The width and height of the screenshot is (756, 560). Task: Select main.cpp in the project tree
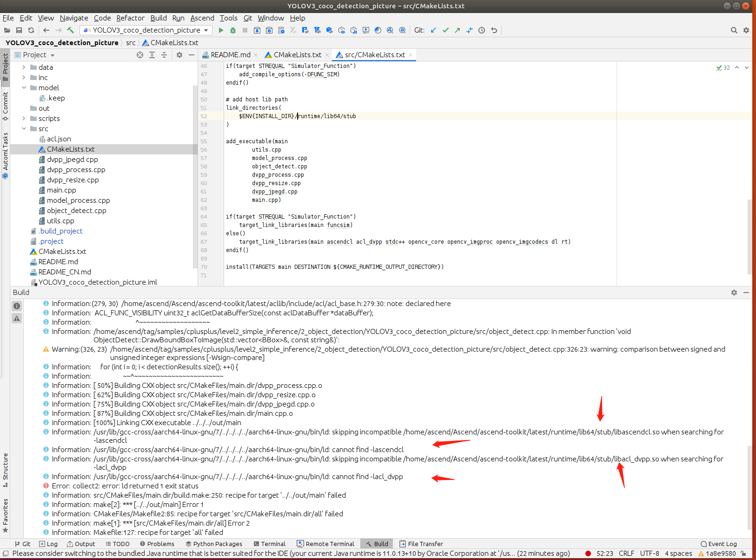pyautogui.click(x=61, y=190)
